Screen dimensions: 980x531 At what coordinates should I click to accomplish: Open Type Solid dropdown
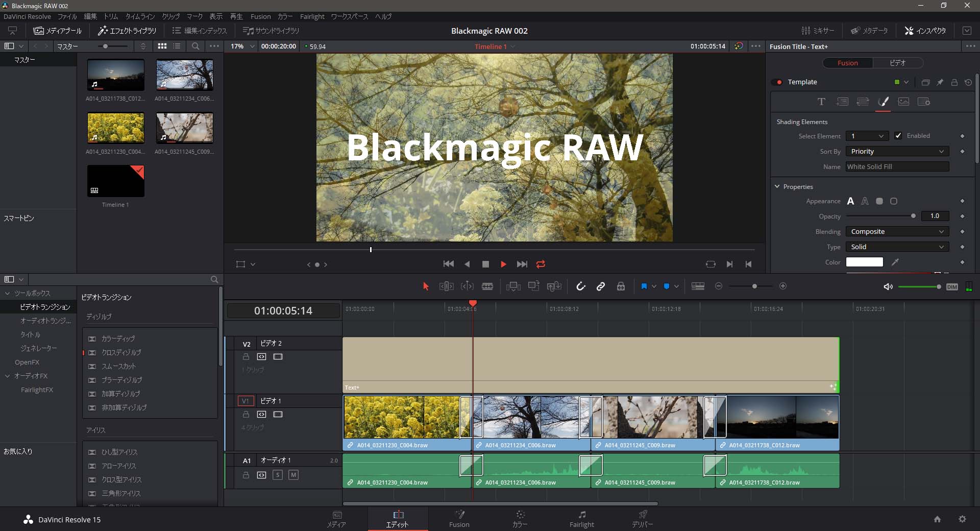(x=897, y=247)
